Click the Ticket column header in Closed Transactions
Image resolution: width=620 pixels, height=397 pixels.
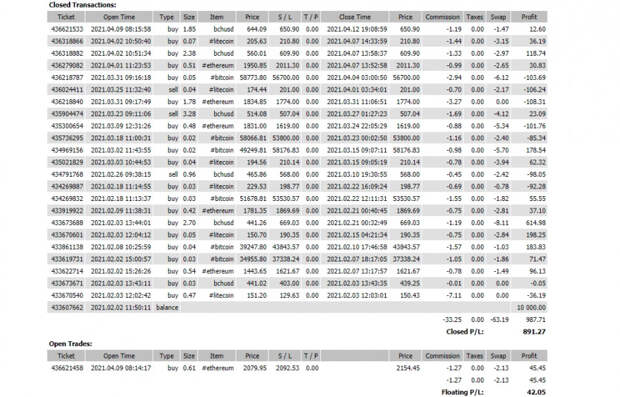coord(66,17)
